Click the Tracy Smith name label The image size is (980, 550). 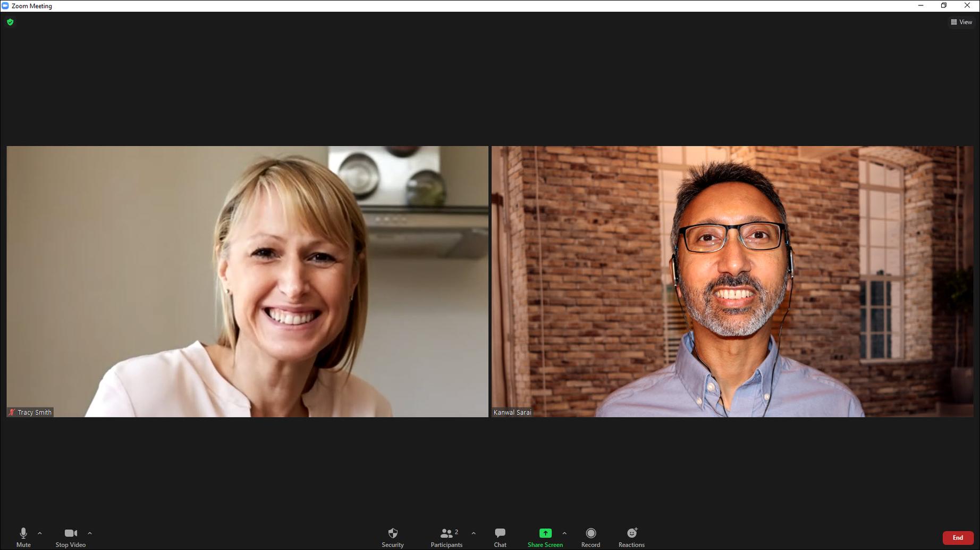pyautogui.click(x=35, y=412)
